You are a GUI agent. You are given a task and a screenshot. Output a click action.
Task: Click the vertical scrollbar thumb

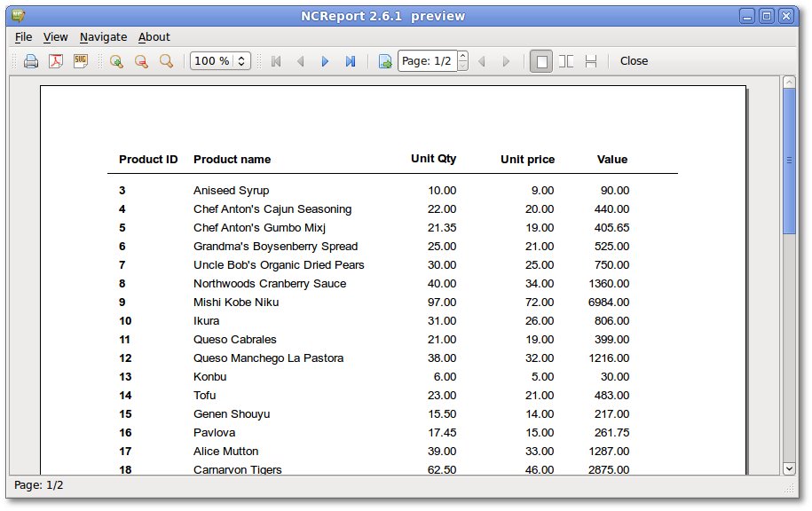tap(789, 161)
